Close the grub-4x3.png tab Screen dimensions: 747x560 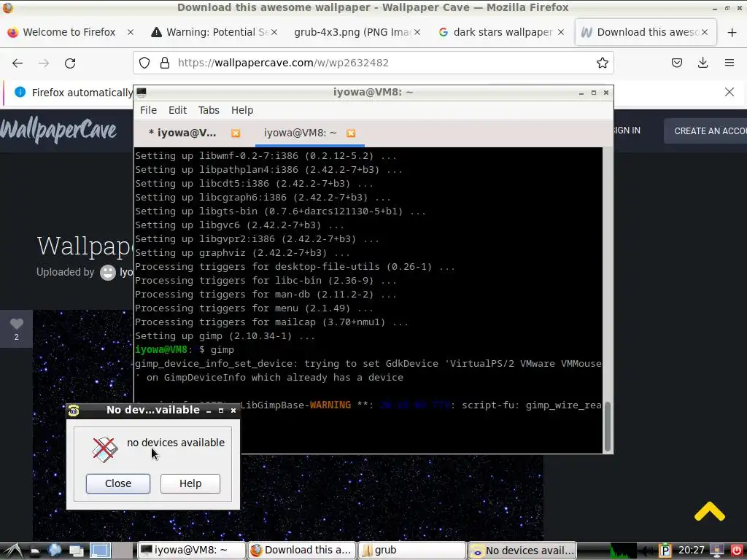pyautogui.click(x=417, y=32)
